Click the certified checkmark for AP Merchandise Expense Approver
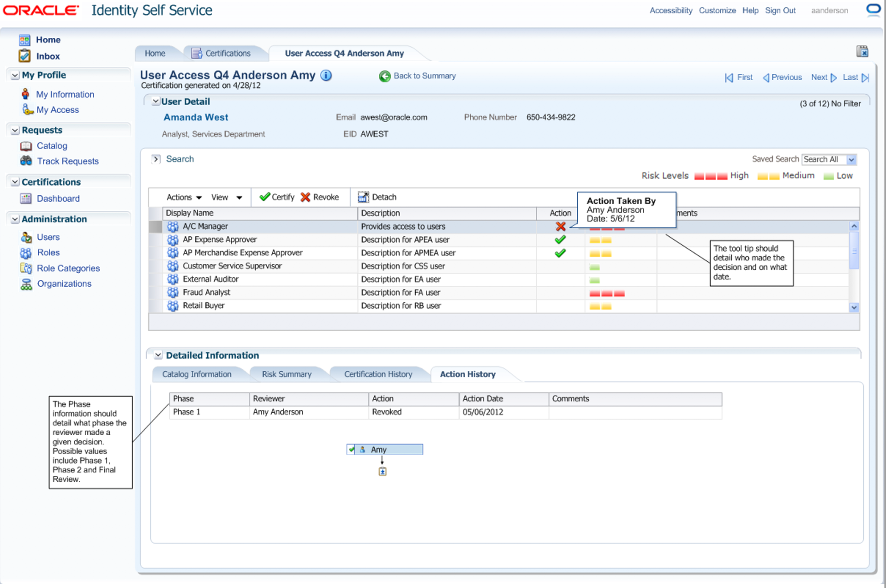Screen dimensions: 886x588 tap(560, 253)
